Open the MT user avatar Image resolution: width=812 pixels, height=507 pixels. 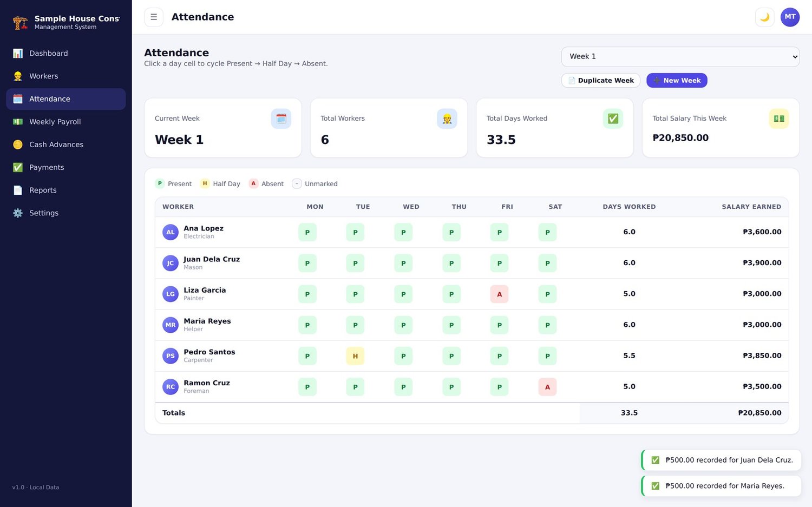click(790, 17)
